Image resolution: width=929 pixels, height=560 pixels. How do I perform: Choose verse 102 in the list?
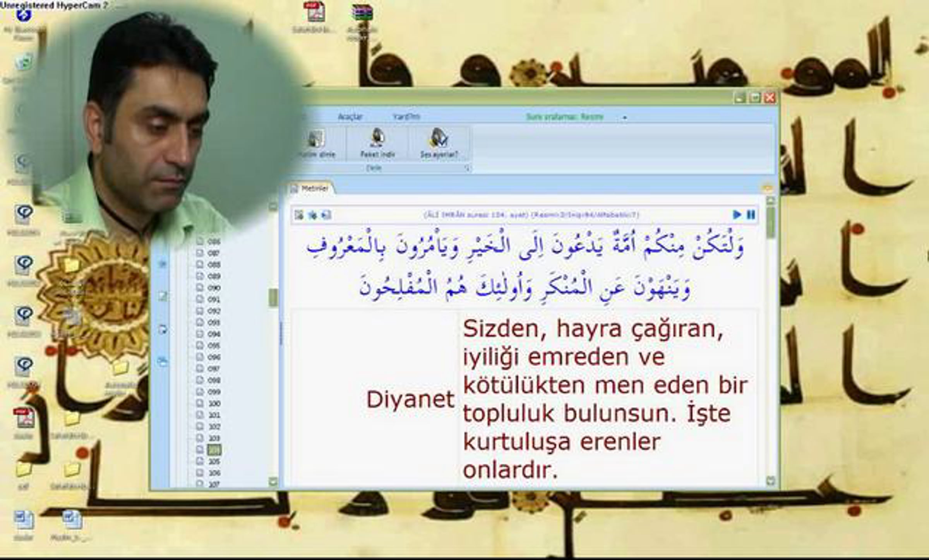213,427
